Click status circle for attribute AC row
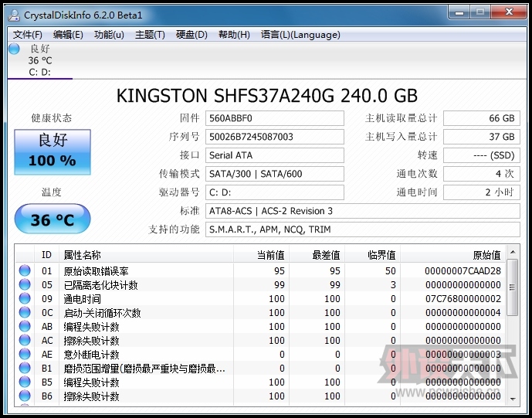 (25, 340)
